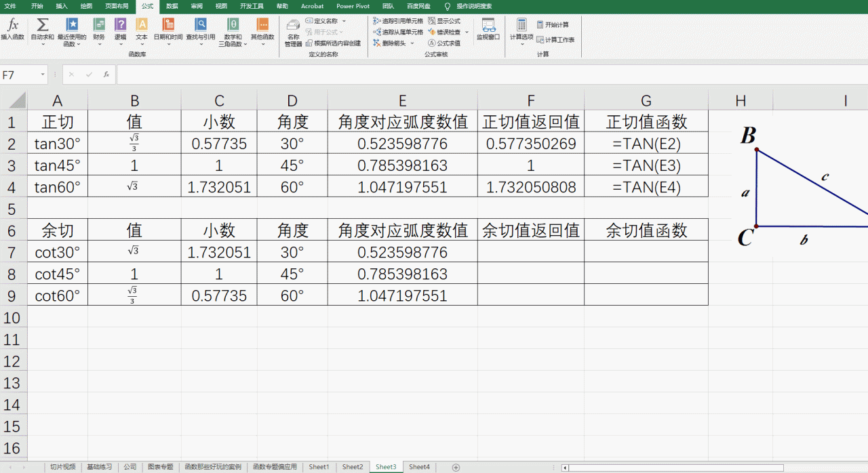868x473 pixels.
Task: Click the new sheet plus button
Action: tap(456, 467)
